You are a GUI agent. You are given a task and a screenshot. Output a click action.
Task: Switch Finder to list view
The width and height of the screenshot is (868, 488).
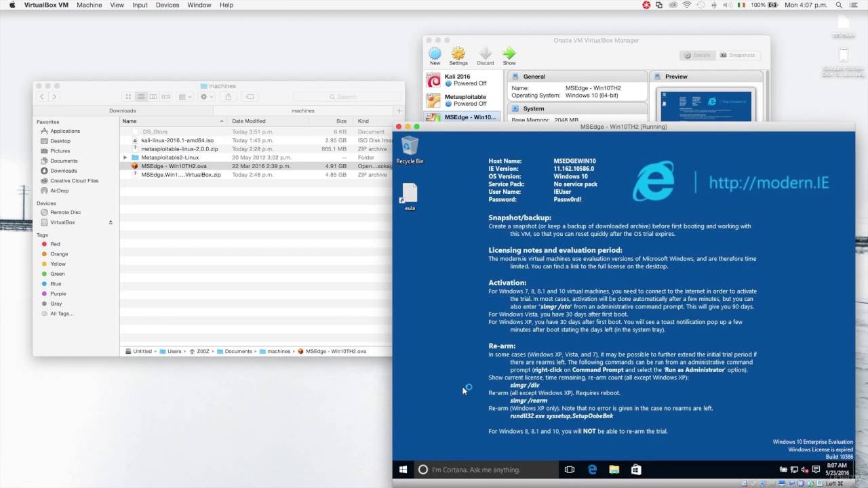141,97
